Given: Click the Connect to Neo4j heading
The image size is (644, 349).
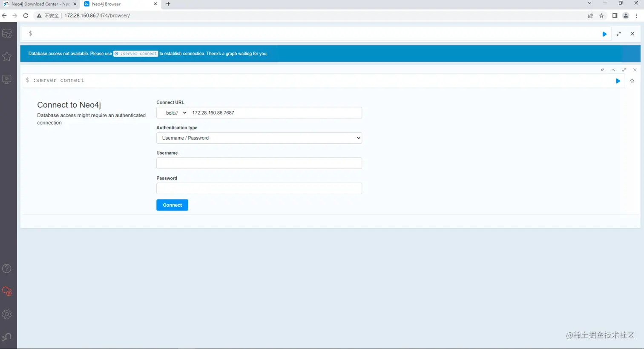Looking at the screenshot, I should tap(69, 105).
